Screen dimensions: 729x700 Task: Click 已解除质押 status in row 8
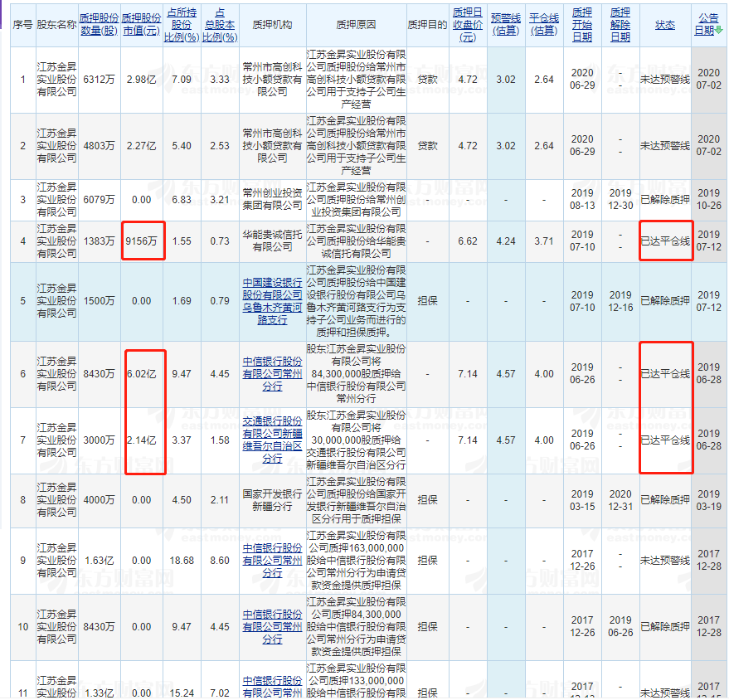665,500
